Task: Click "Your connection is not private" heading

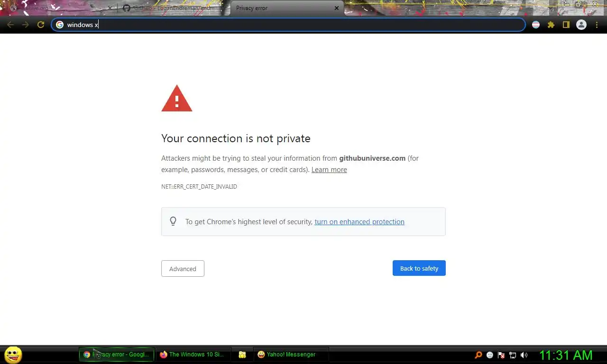Action: [236, 138]
